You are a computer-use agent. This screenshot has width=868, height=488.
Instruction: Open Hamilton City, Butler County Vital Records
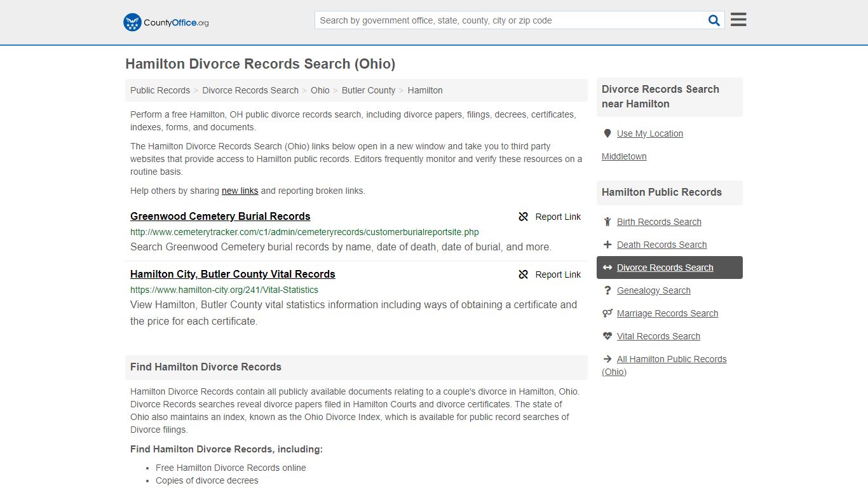[233, 274]
